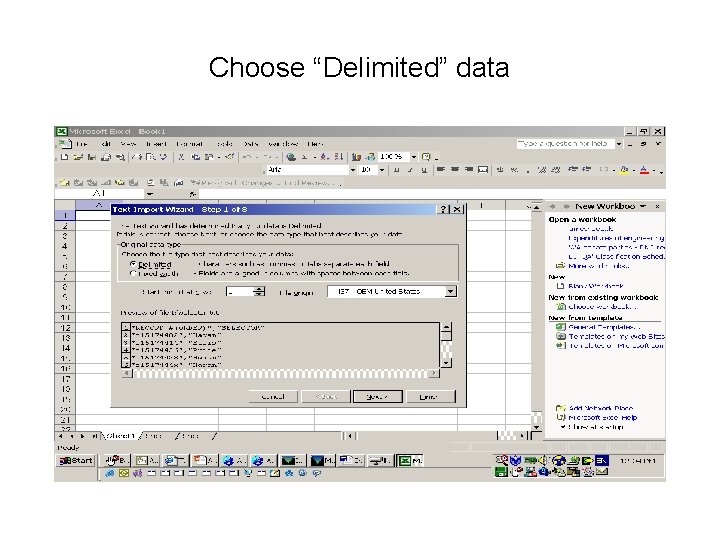Screen dimensions: 720x540
Task: Click the Finish button in wizard
Action: coord(430,397)
